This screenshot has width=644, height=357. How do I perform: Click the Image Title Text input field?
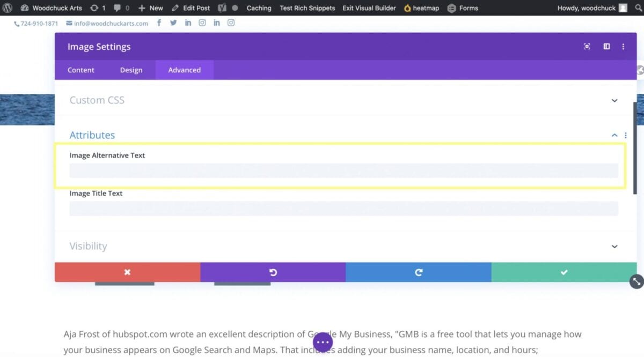[343, 209]
